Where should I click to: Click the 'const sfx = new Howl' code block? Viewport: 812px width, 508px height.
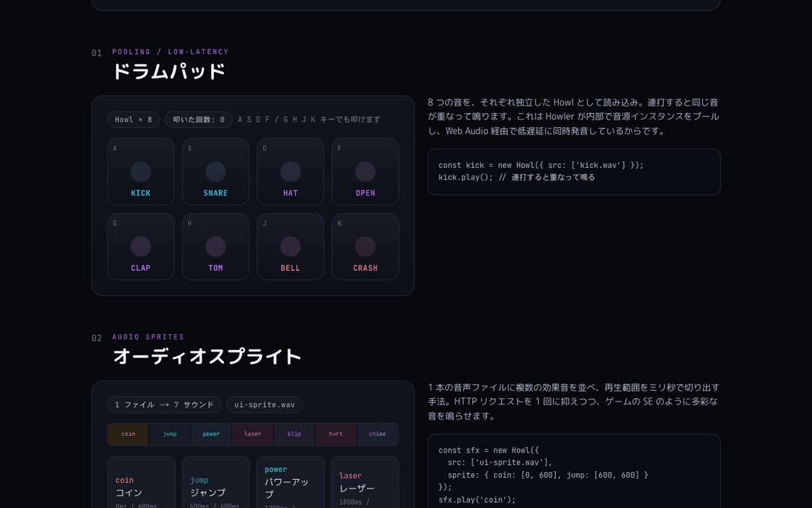tap(574, 471)
